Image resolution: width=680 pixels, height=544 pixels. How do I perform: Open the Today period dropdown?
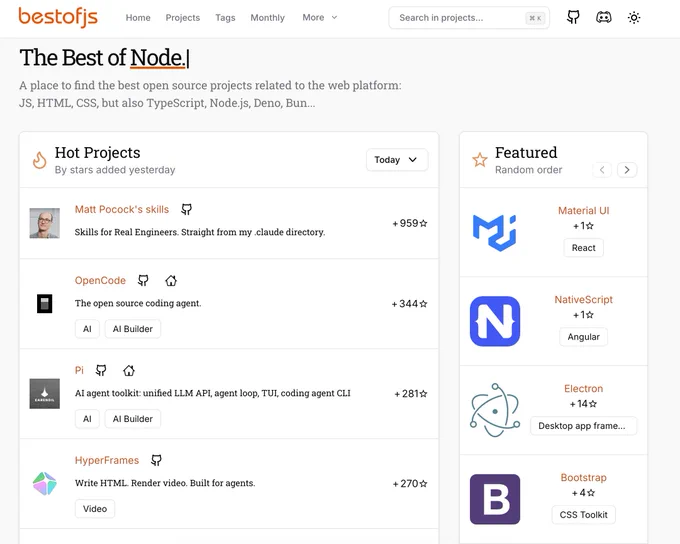(397, 160)
